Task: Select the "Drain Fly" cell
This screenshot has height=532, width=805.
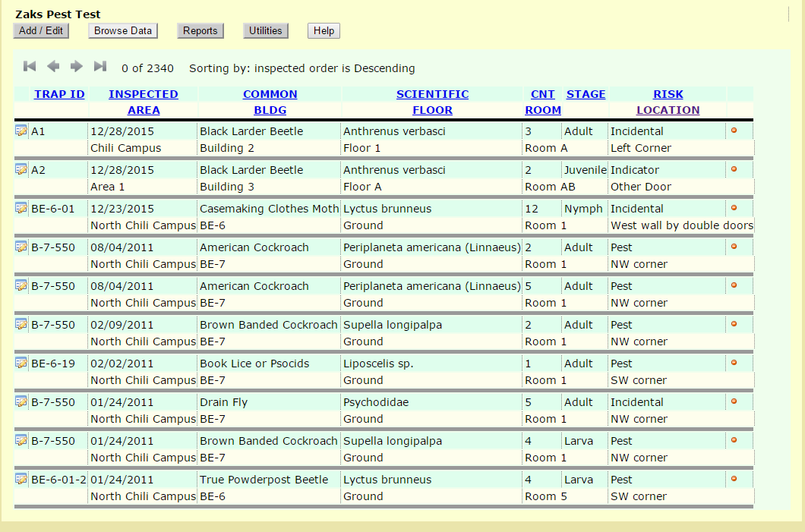Action: [x=223, y=402]
